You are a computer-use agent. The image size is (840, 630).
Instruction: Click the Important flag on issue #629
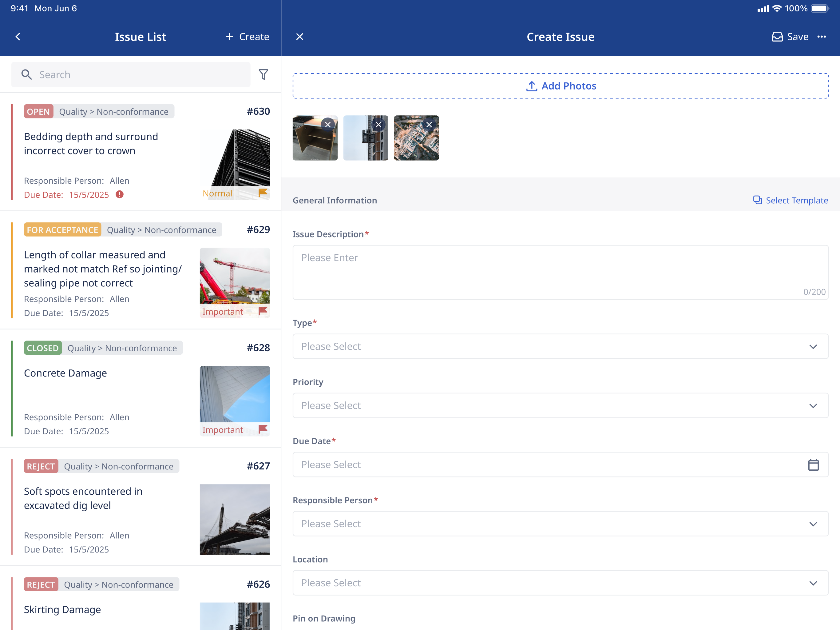[x=263, y=311]
